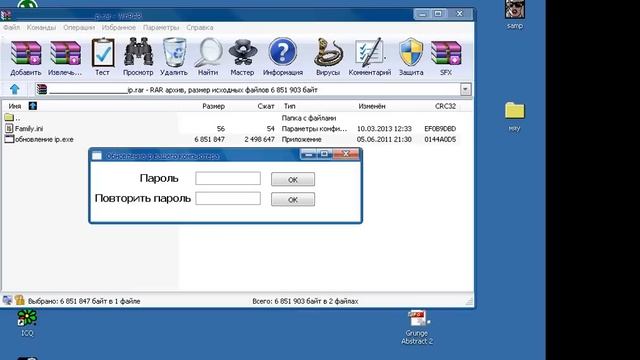Open the Параметры menu
Image resolution: width=640 pixels, height=360 pixels.
tap(161, 28)
